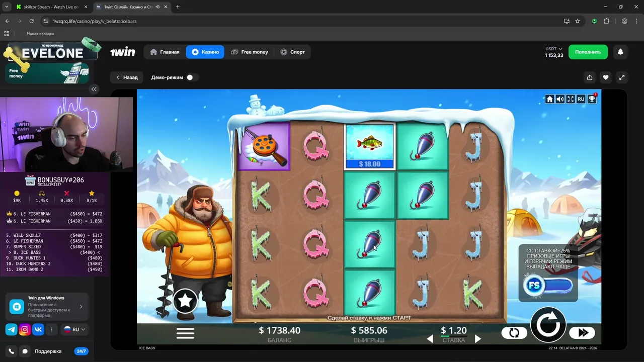This screenshot has height=362, width=644.
Task: Open the trophy tournaments icon
Action: click(592, 99)
